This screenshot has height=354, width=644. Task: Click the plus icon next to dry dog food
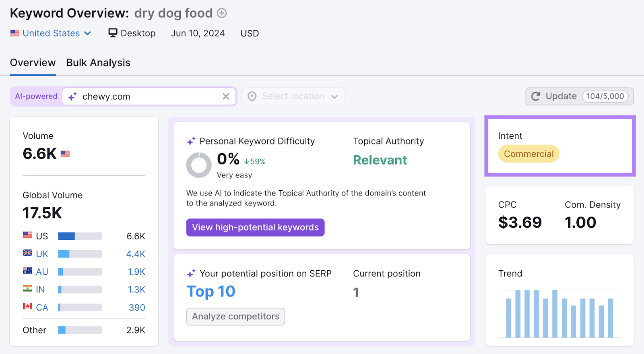point(222,13)
